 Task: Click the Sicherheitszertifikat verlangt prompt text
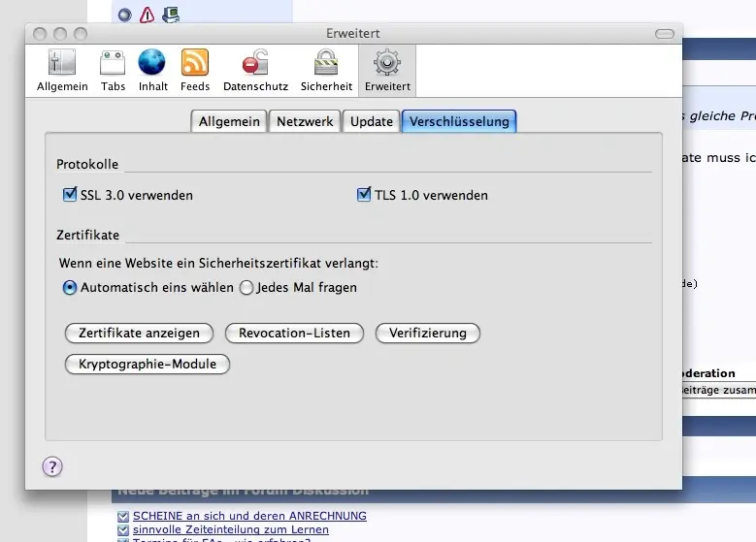(218, 263)
